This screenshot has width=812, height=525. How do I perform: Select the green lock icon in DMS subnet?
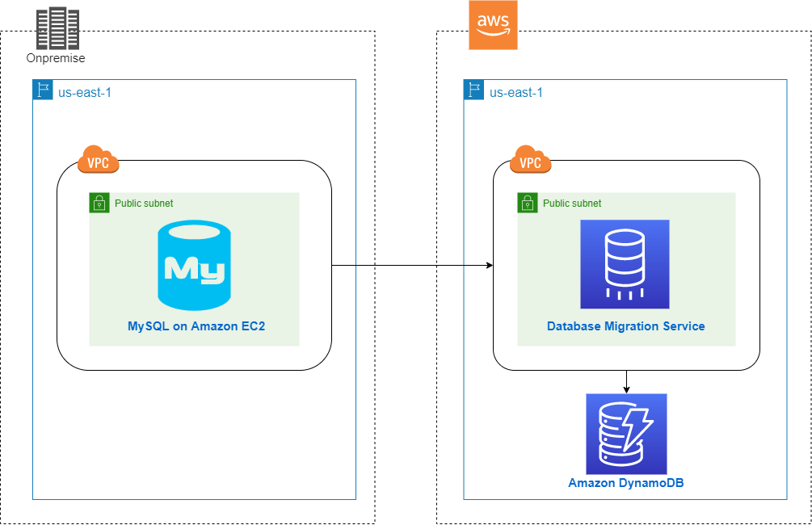527,203
